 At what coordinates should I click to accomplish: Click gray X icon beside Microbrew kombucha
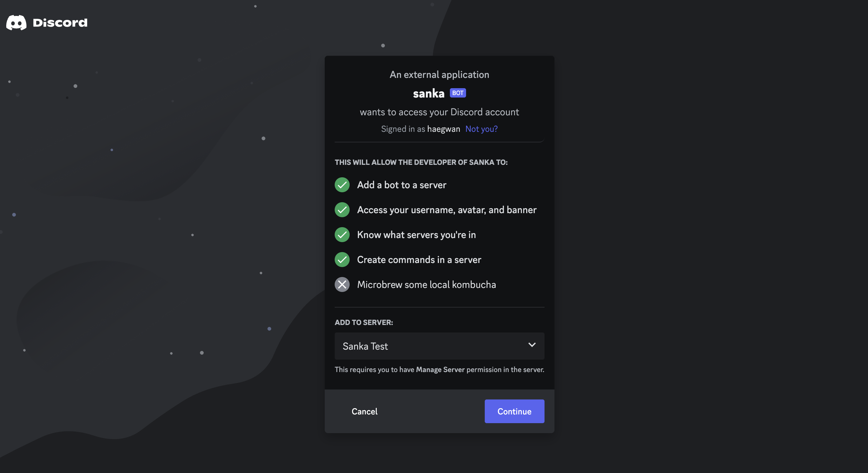[x=342, y=284]
